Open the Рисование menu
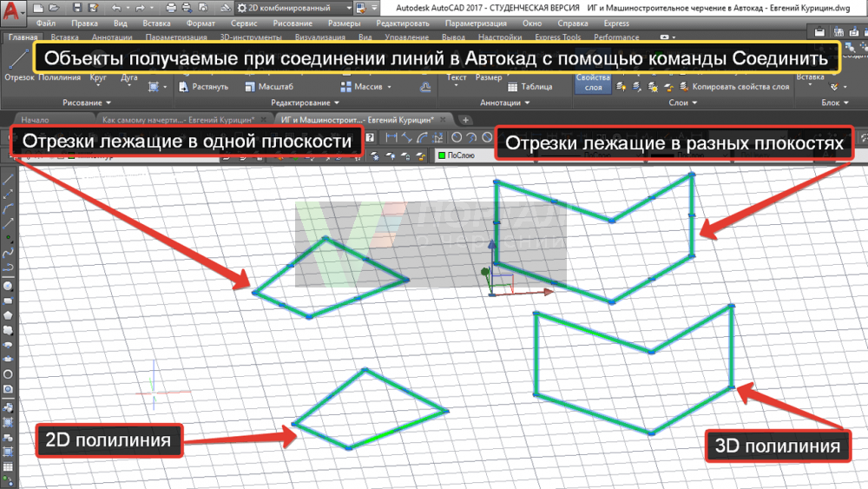868x489 pixels. pyautogui.click(x=293, y=23)
